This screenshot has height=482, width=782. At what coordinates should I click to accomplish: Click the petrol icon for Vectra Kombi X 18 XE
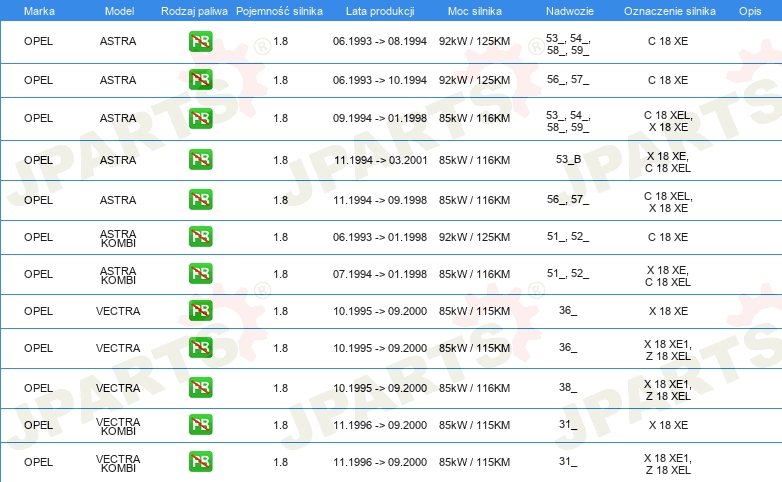(x=200, y=425)
